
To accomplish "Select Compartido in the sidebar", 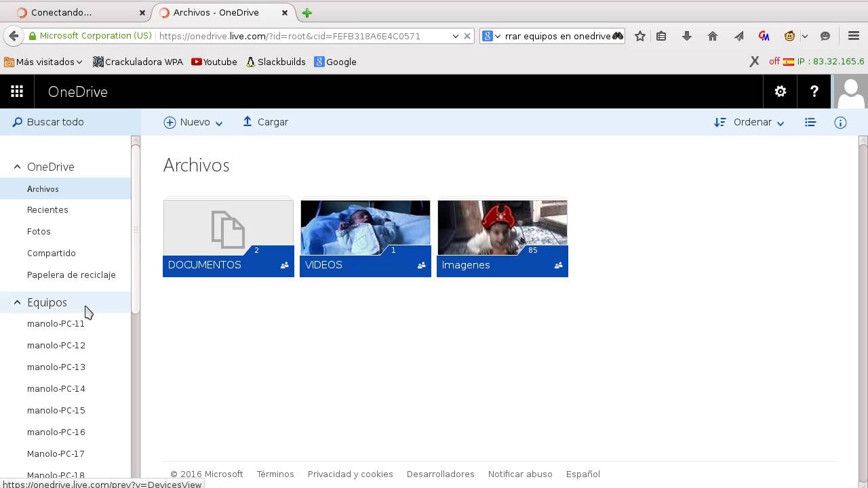I will point(52,253).
